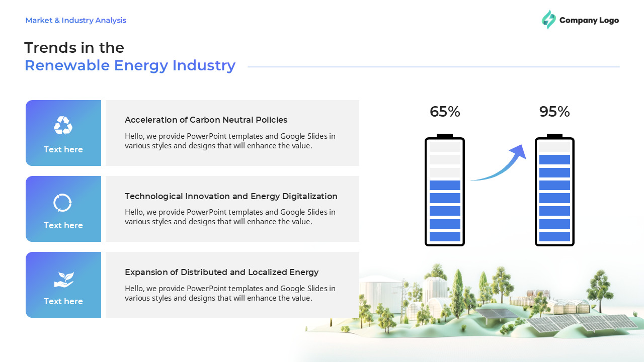Image resolution: width=644 pixels, height=362 pixels.
Task: Click the plant-in-hand icon on the third card
Action: 63,277
